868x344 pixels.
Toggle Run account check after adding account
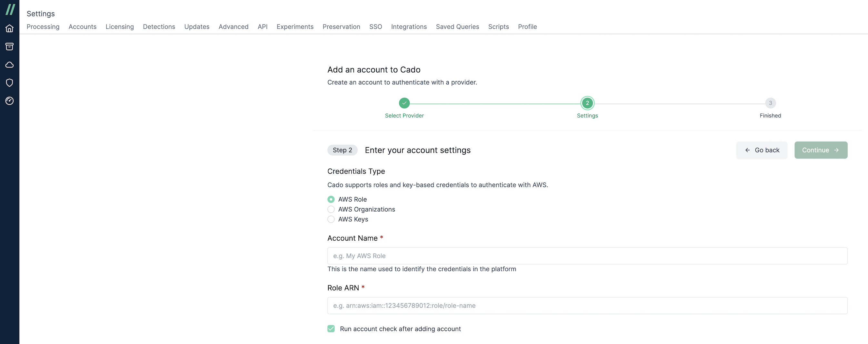pos(331,329)
